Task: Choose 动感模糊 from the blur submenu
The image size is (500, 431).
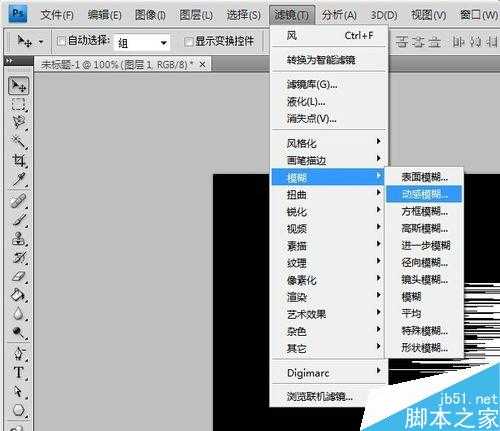Action: (x=424, y=194)
